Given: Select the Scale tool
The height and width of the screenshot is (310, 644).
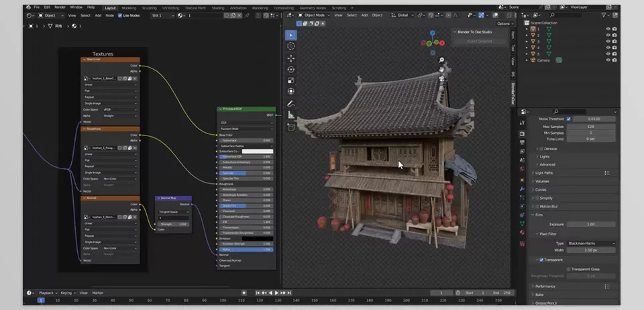Looking at the screenshot, I should [290, 81].
